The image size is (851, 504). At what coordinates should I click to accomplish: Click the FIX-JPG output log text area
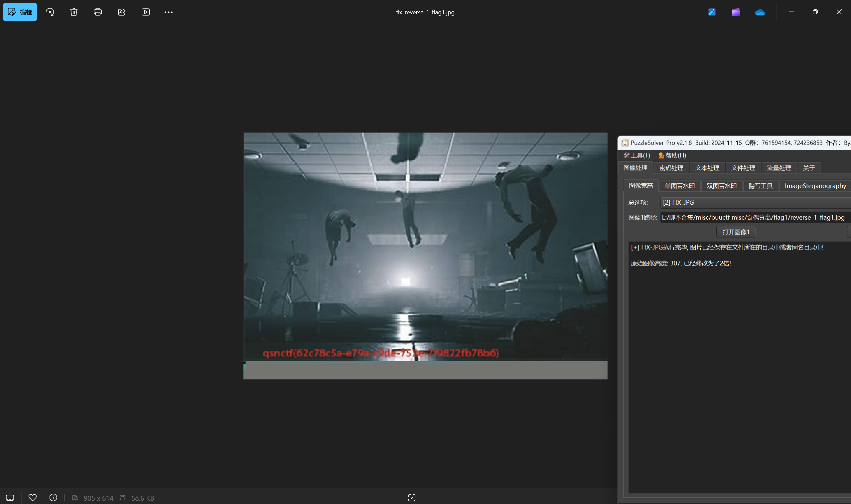click(740, 367)
